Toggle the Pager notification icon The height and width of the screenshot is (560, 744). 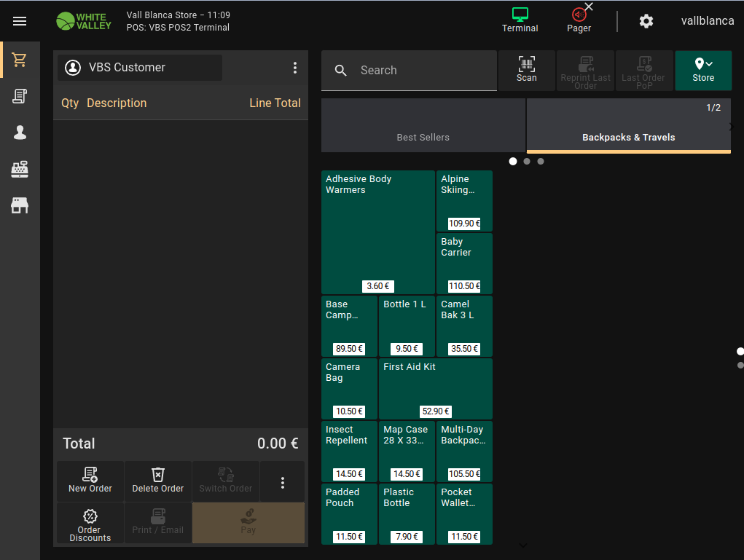click(x=579, y=20)
